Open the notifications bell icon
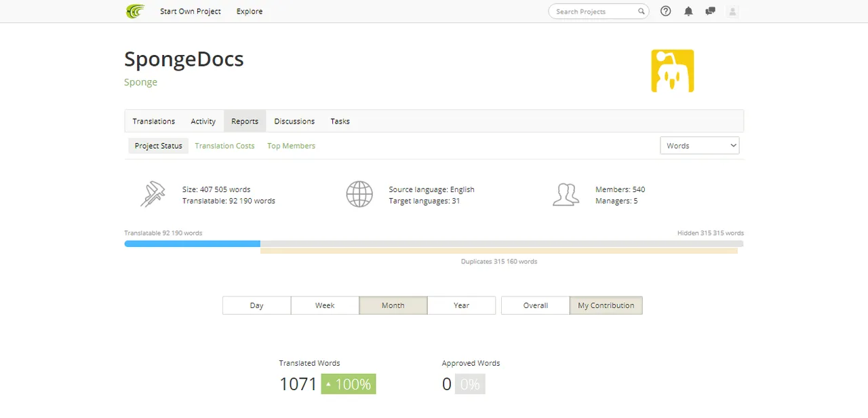 (x=688, y=12)
